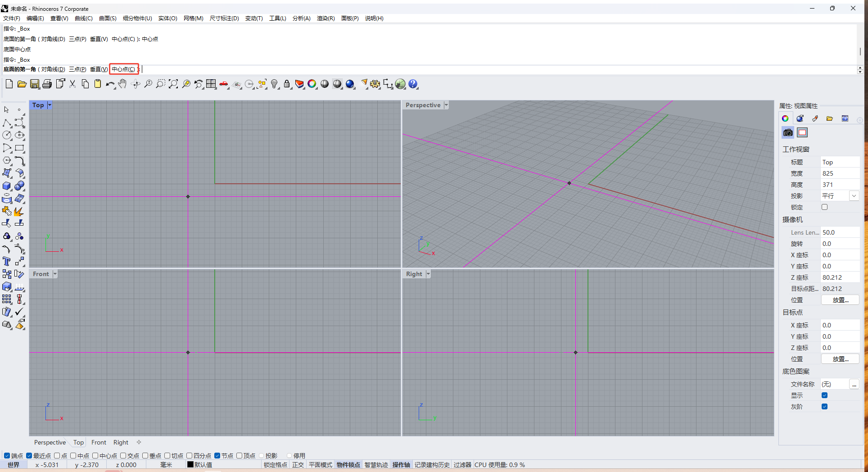Click the black 默认值 layer color swatch
The height and width of the screenshot is (472, 868).
point(190,465)
